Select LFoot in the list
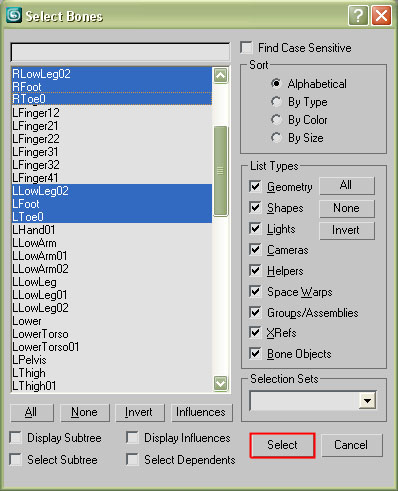398x491 pixels. pyautogui.click(x=112, y=204)
